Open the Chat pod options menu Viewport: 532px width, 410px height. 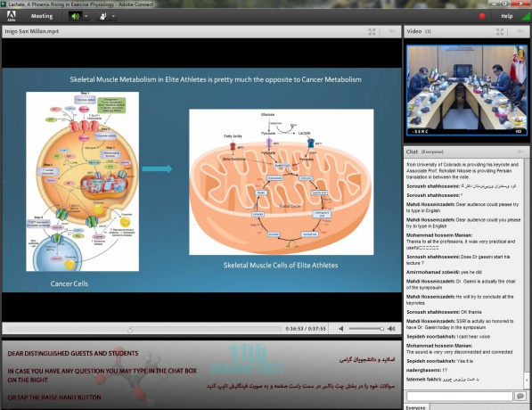[520, 152]
